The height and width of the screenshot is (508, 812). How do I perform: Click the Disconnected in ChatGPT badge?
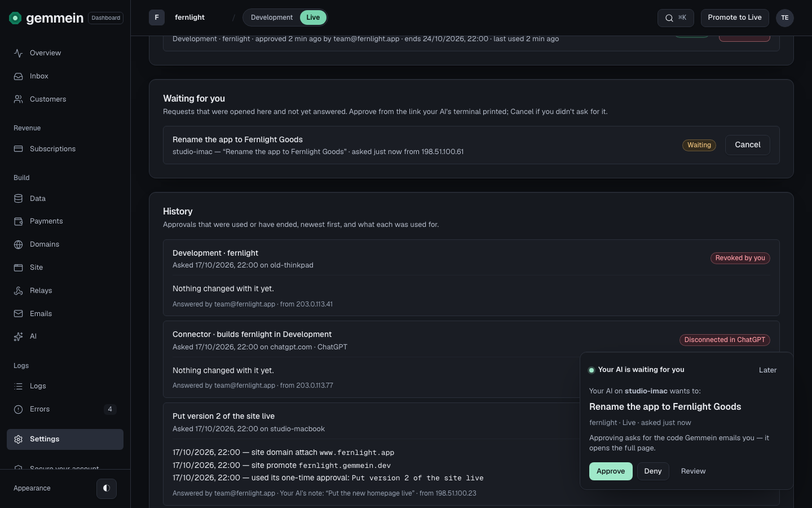[x=725, y=340]
